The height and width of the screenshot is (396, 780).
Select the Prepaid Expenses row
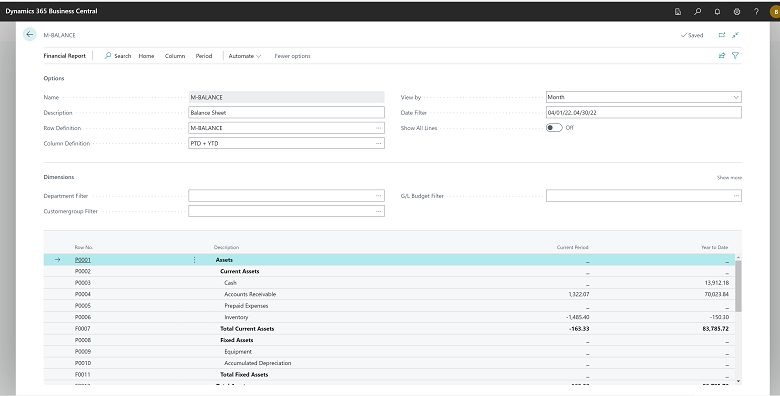point(389,305)
